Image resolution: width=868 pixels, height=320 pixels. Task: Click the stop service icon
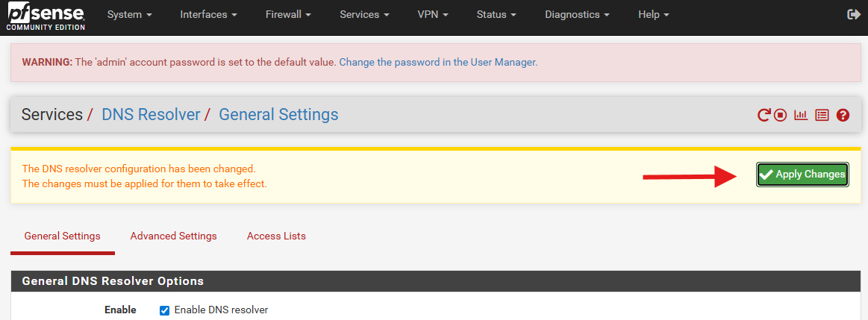pyautogui.click(x=781, y=115)
